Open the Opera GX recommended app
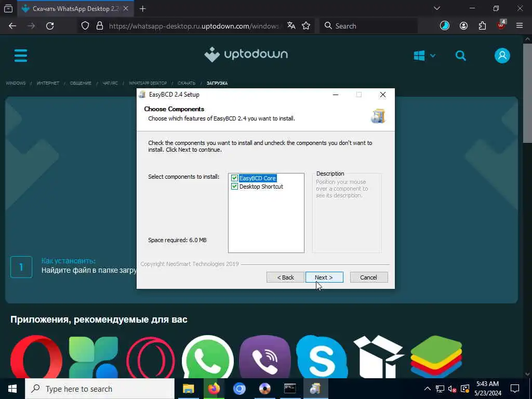Image resolution: width=532 pixels, height=399 pixels. [x=151, y=357]
